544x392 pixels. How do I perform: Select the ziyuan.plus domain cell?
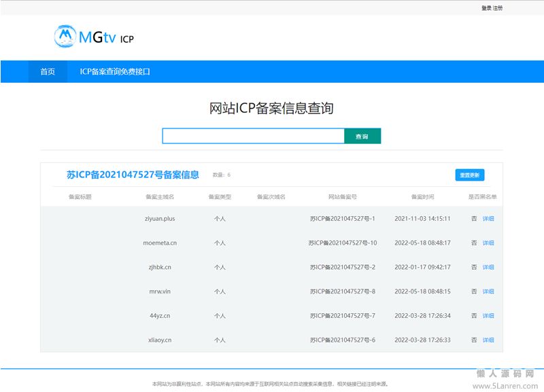[160, 219]
